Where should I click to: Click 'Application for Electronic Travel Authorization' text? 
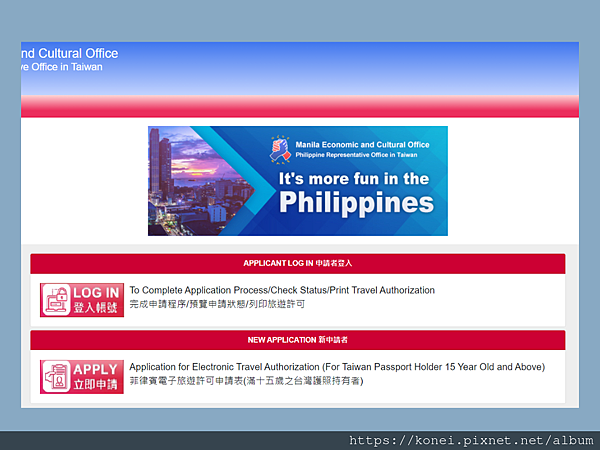pyautogui.click(x=224, y=367)
